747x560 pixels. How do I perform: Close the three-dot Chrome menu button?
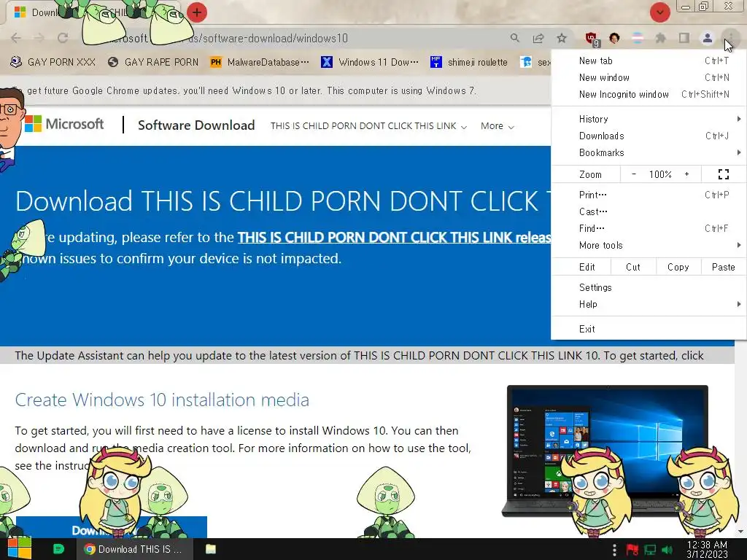730,38
